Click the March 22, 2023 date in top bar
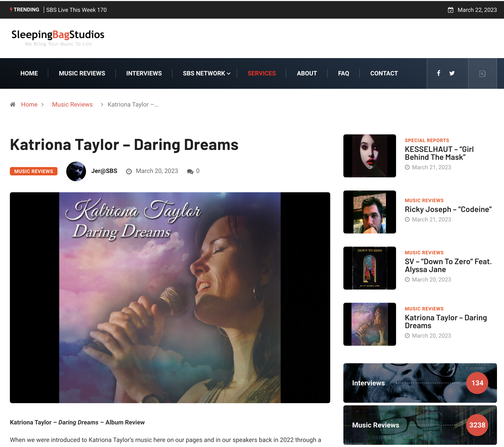 pyautogui.click(x=477, y=10)
